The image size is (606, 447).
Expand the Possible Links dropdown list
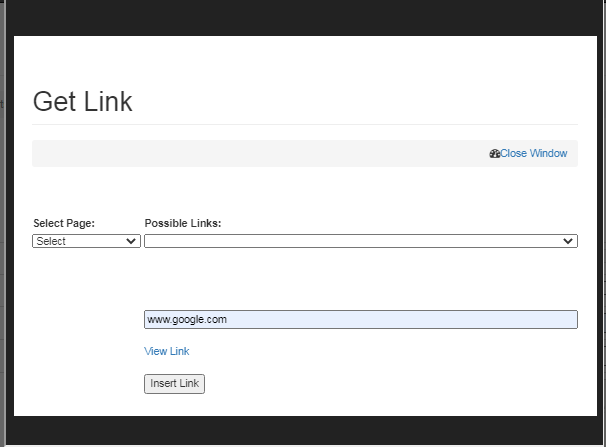(x=360, y=241)
